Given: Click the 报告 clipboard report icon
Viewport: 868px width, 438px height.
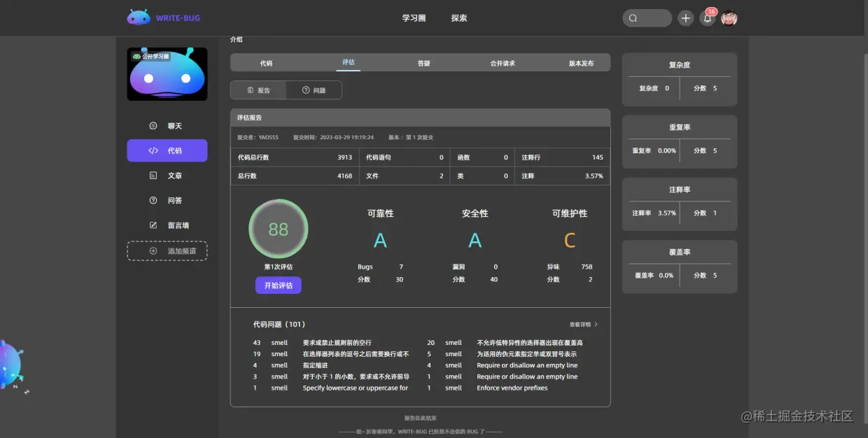Looking at the screenshot, I should 251,90.
